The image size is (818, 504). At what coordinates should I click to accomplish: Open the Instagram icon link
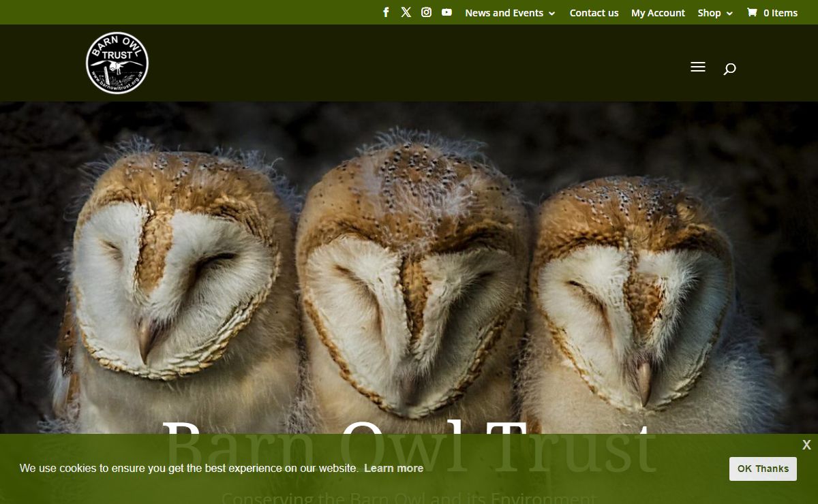click(426, 12)
